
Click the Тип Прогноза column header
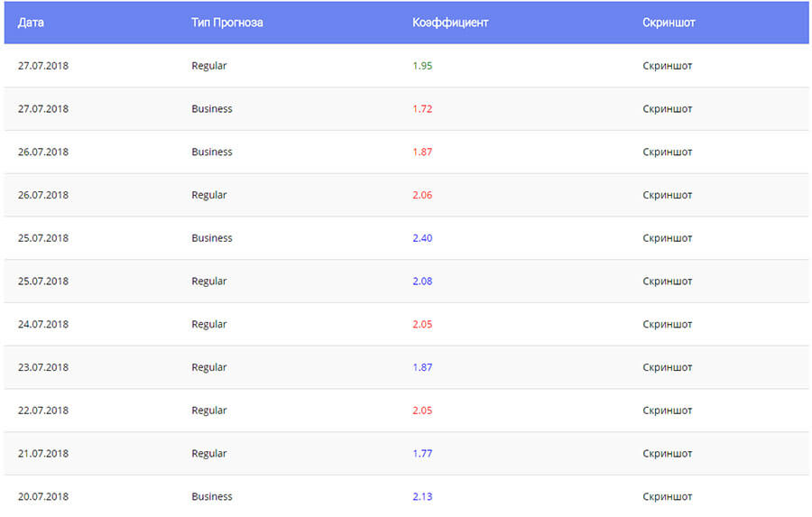click(x=226, y=23)
